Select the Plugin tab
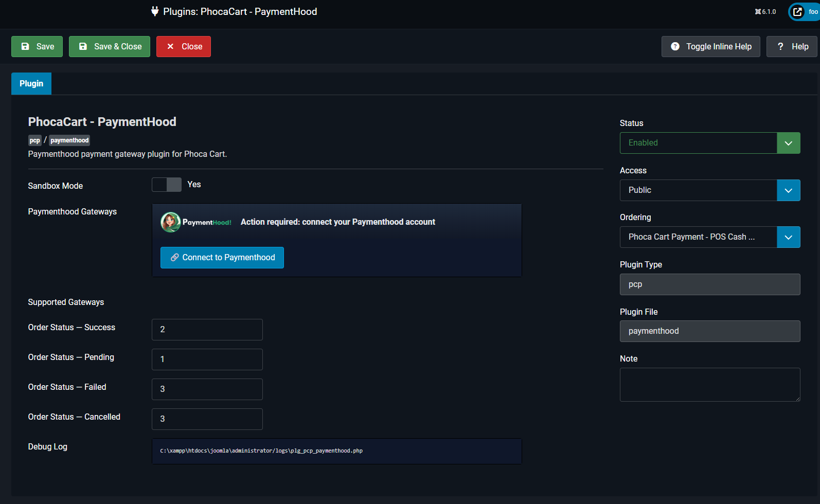The image size is (820, 504). (x=31, y=83)
